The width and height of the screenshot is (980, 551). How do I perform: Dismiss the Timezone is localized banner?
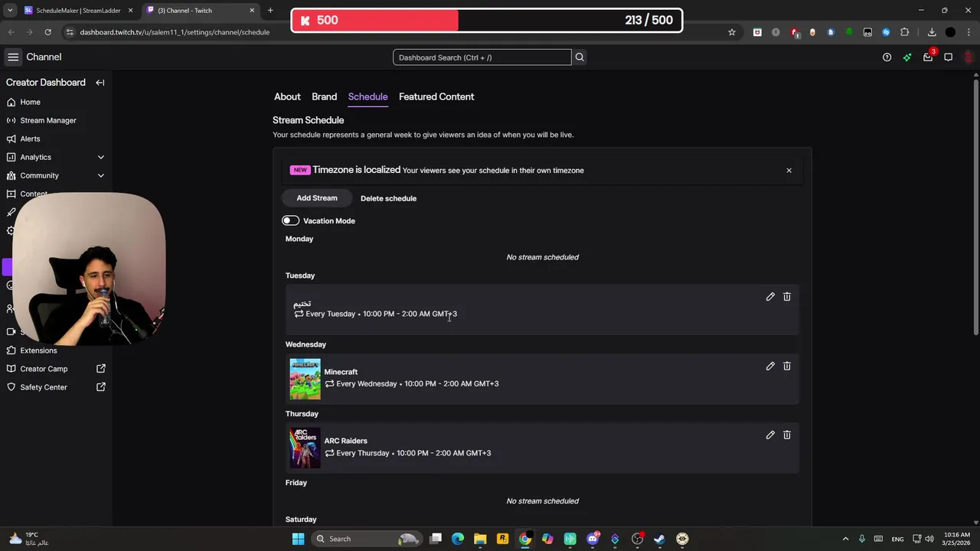tap(789, 170)
